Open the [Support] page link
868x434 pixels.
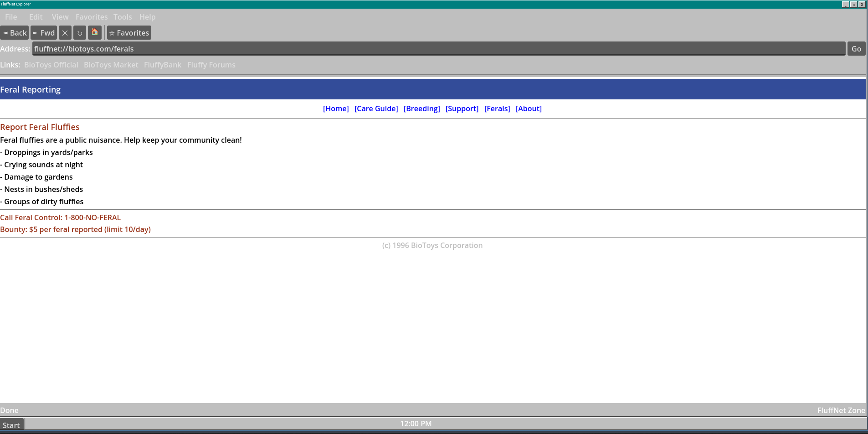pos(462,108)
